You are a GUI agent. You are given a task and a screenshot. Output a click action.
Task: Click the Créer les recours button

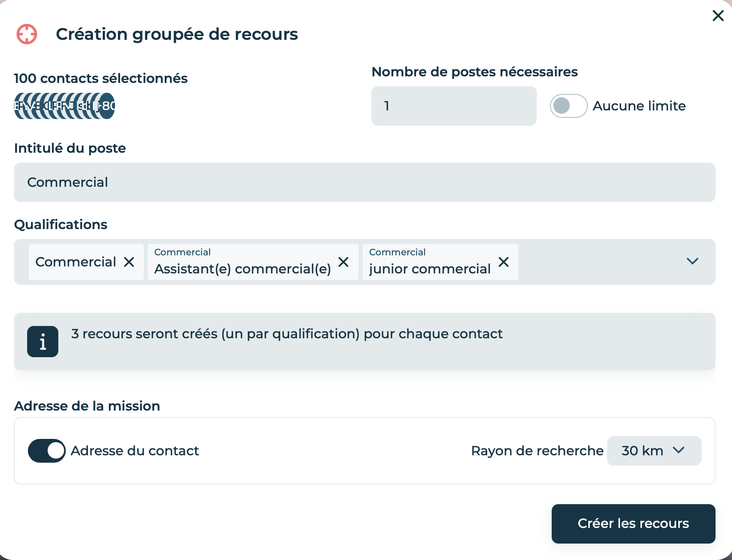click(633, 523)
